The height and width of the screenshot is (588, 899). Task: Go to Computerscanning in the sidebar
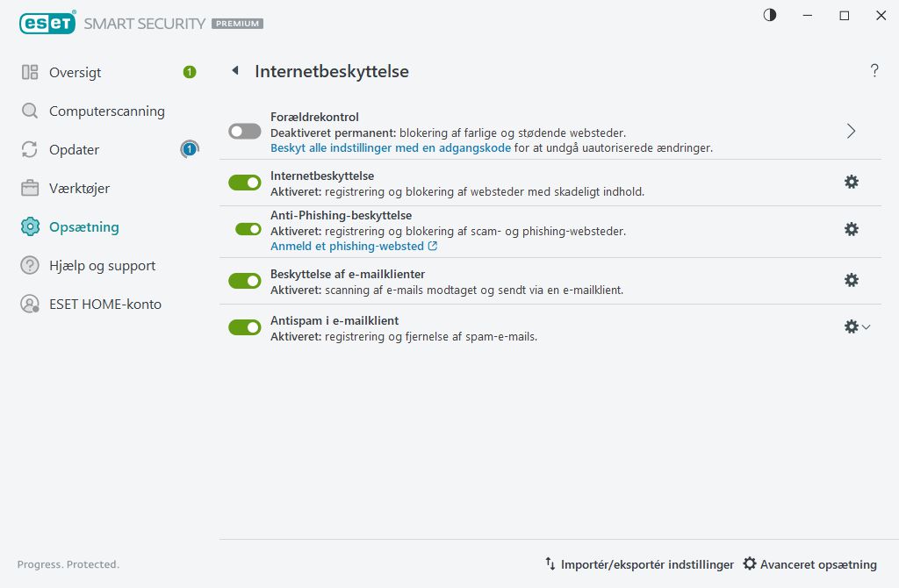pyautogui.click(x=106, y=111)
